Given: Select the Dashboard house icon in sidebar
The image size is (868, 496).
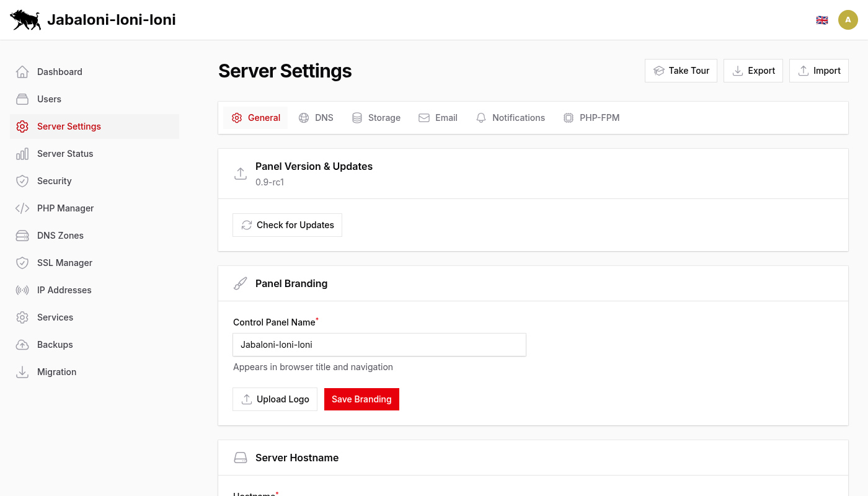Looking at the screenshot, I should point(22,71).
